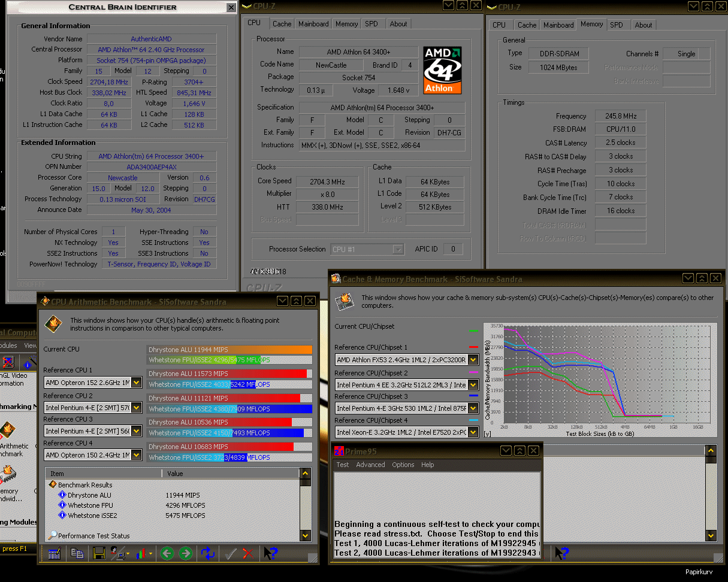Screen dimensions: 728x582
Task: Click the context help icon in CPU Arithmetic window
Action: pos(271,554)
